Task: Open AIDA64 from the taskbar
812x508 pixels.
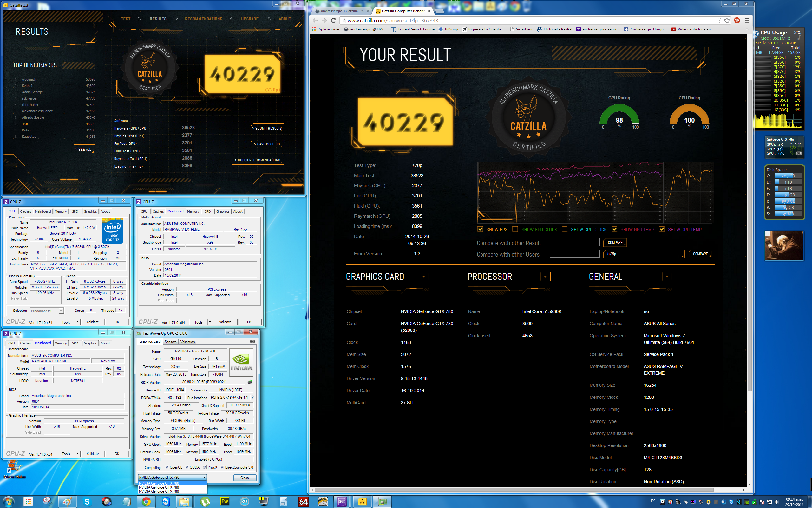Action: (303, 502)
